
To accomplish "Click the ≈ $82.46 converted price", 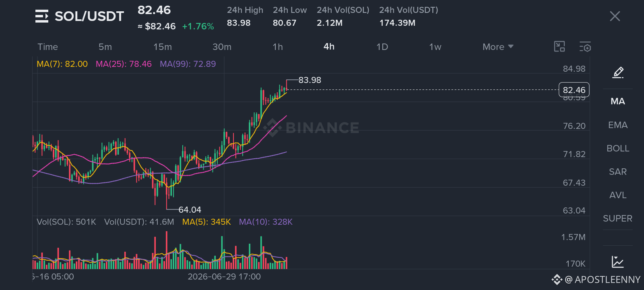I will [157, 26].
